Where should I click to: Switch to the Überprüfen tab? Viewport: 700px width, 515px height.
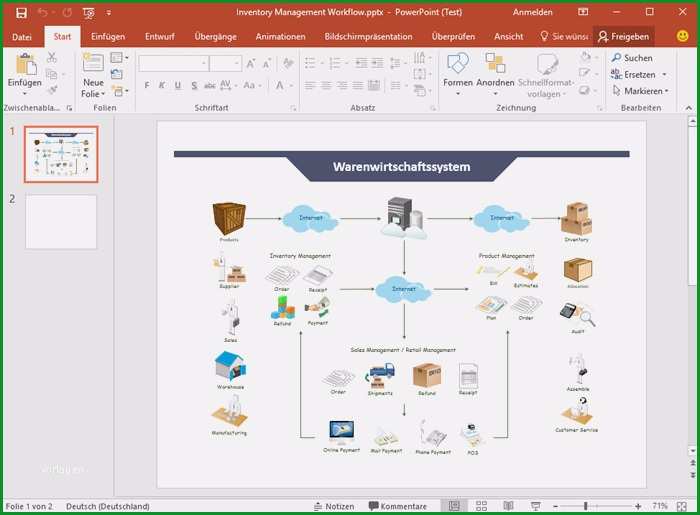[453, 37]
